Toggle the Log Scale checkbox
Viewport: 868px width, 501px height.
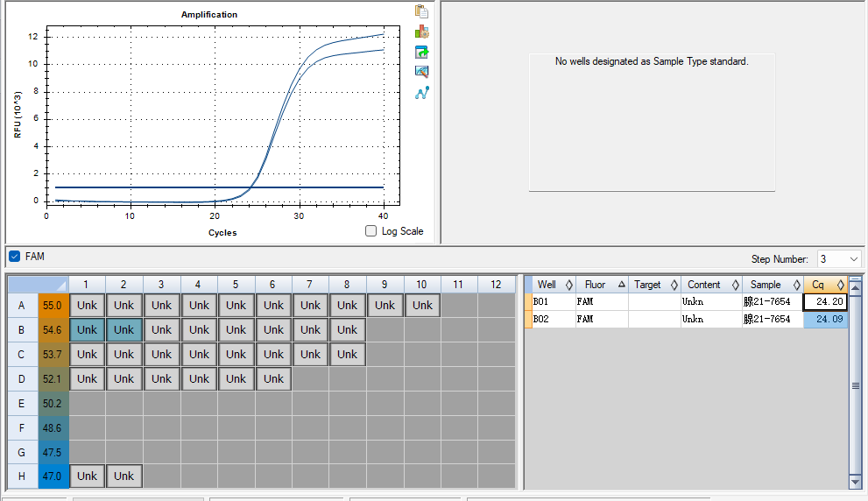pyautogui.click(x=370, y=231)
